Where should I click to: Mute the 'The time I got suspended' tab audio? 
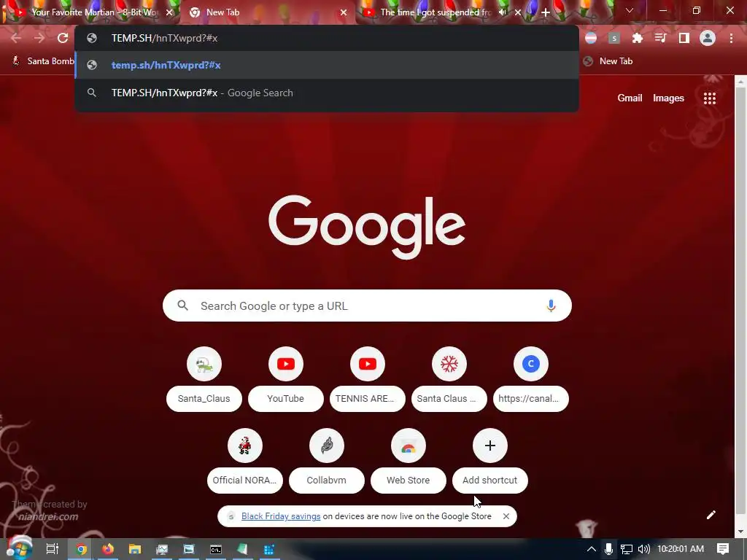tap(502, 12)
